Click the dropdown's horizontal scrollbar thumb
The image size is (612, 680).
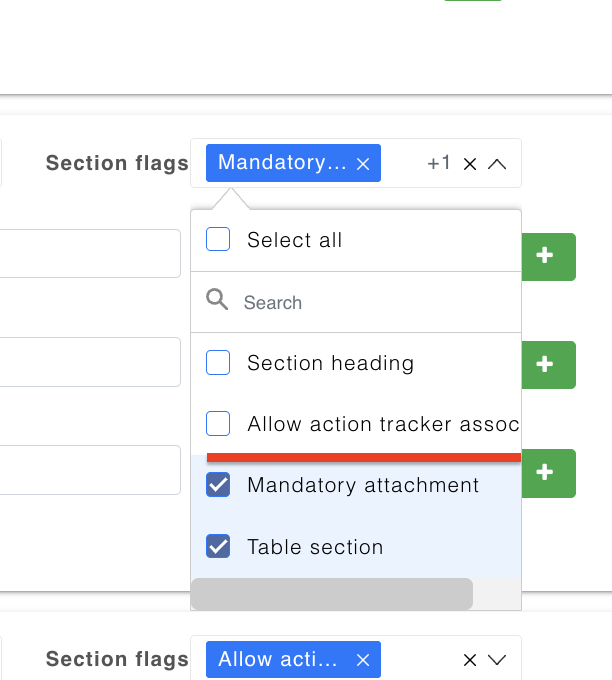click(x=331, y=594)
